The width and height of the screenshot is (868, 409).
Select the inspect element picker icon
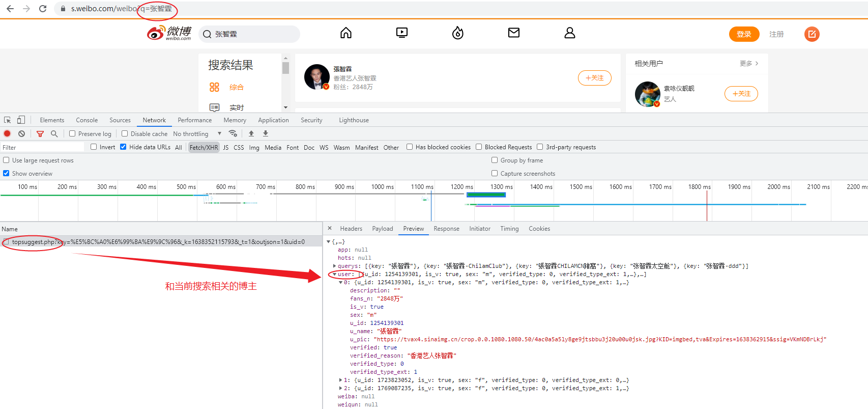pyautogui.click(x=8, y=120)
